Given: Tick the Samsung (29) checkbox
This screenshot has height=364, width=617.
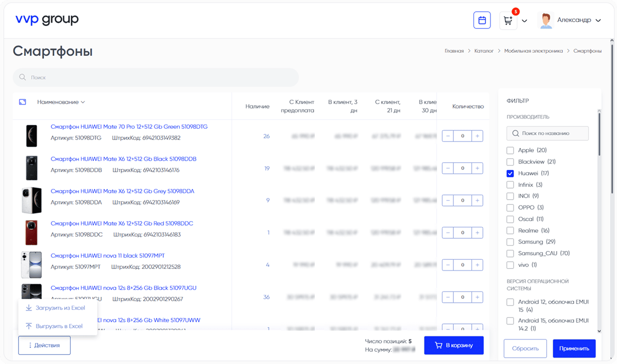Looking at the screenshot, I should (510, 242).
